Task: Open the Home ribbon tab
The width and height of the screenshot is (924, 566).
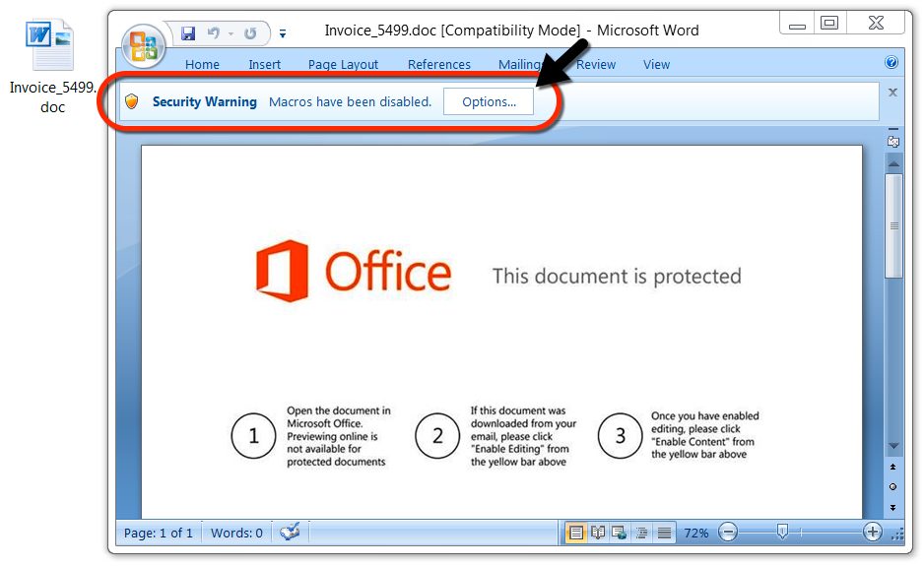Action: tap(202, 64)
